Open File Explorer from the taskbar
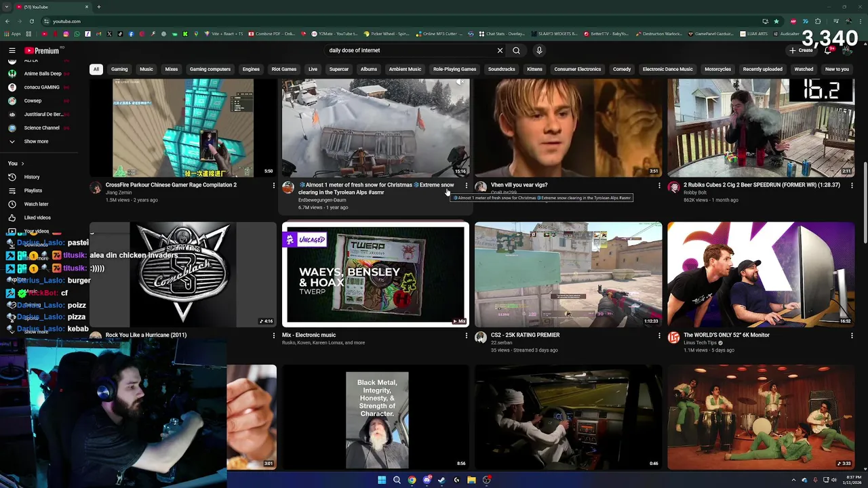The width and height of the screenshot is (868, 488). coord(471,480)
